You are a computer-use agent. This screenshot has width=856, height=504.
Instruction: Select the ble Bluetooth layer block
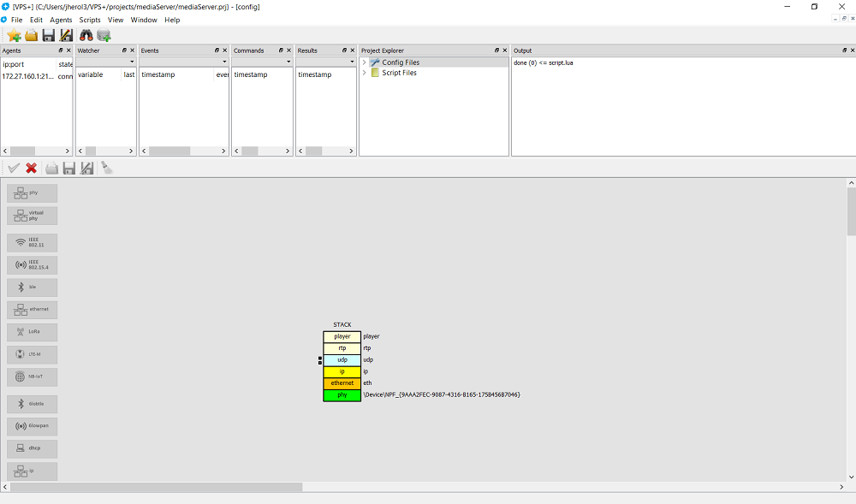(33, 288)
